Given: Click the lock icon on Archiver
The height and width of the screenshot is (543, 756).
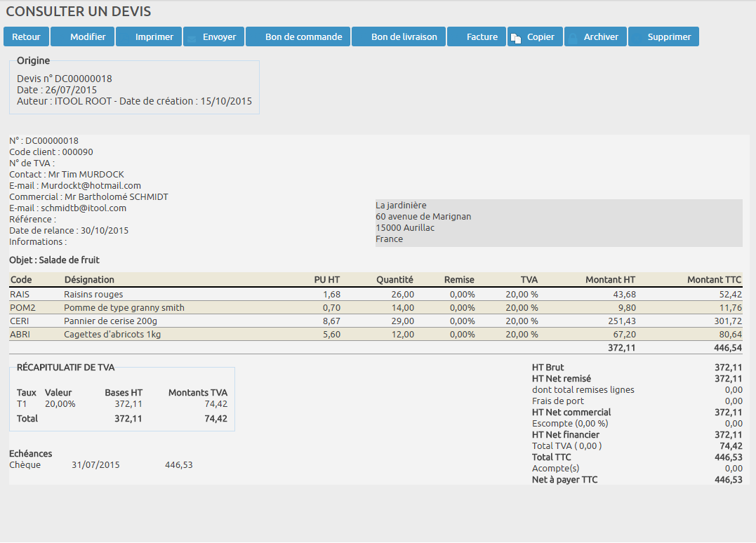Looking at the screenshot, I should pos(573,38).
